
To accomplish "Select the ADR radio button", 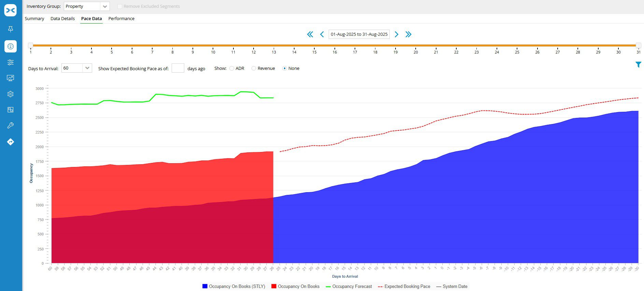I will click(x=232, y=68).
